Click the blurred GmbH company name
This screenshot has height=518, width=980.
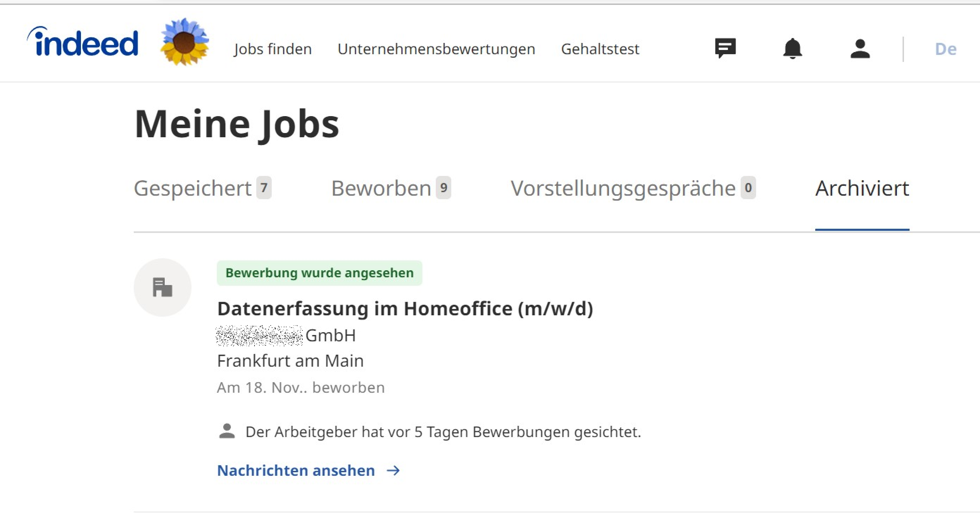point(286,335)
